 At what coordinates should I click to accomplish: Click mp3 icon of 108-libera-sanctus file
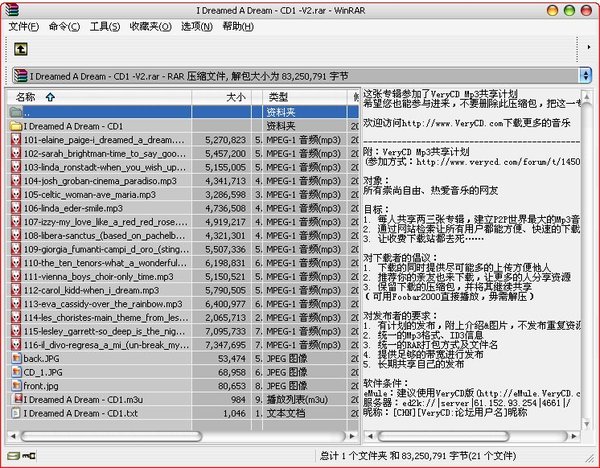click(x=16, y=235)
